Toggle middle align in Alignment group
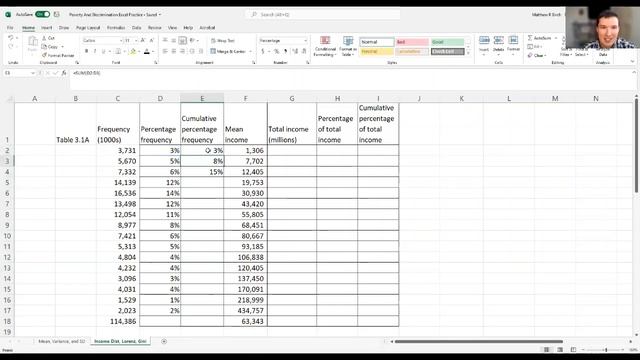The width and height of the screenshot is (640, 360). click(173, 40)
